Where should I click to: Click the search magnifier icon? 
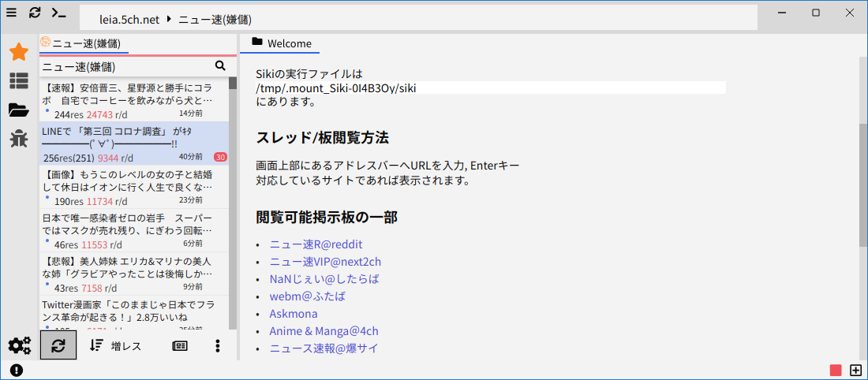(x=220, y=66)
